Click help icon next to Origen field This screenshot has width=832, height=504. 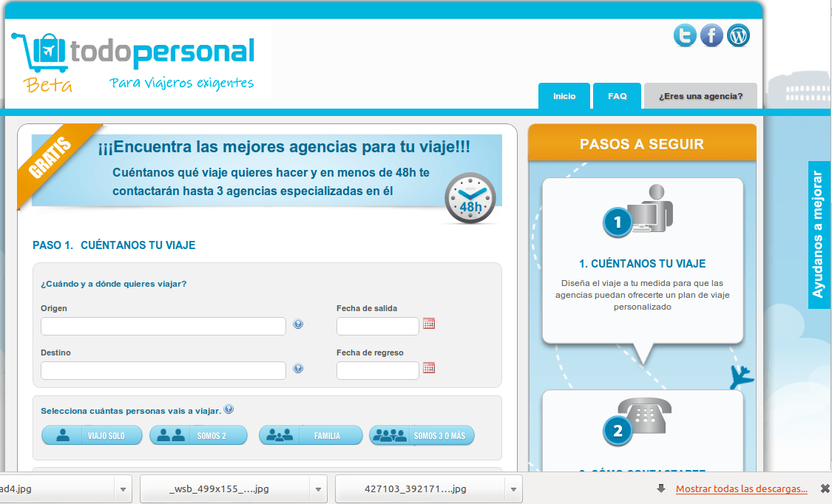298,324
